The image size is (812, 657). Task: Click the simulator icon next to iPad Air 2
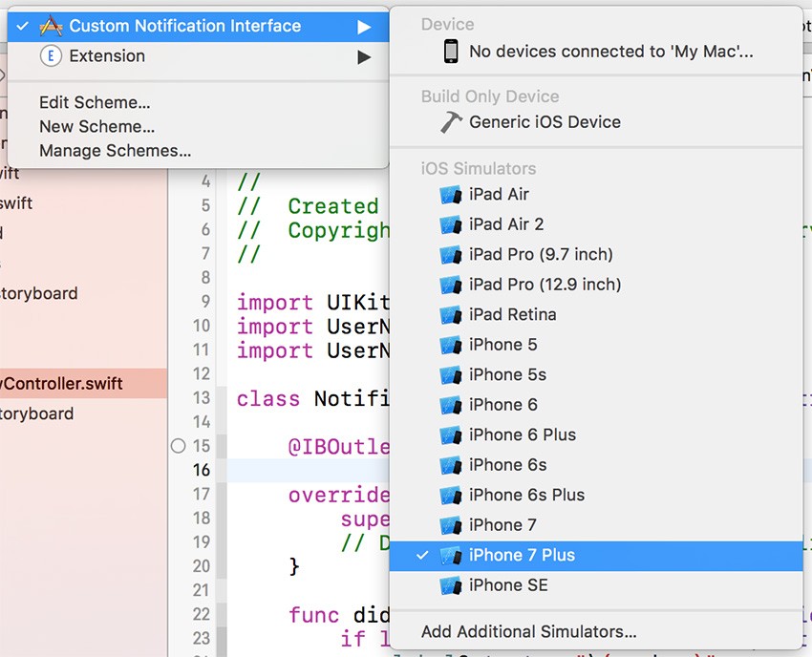pyautogui.click(x=451, y=224)
